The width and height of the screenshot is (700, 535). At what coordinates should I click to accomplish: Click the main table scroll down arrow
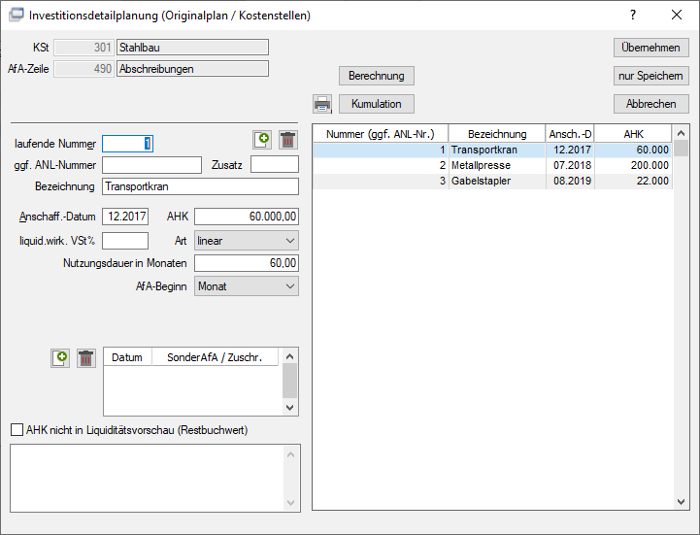[x=681, y=502]
